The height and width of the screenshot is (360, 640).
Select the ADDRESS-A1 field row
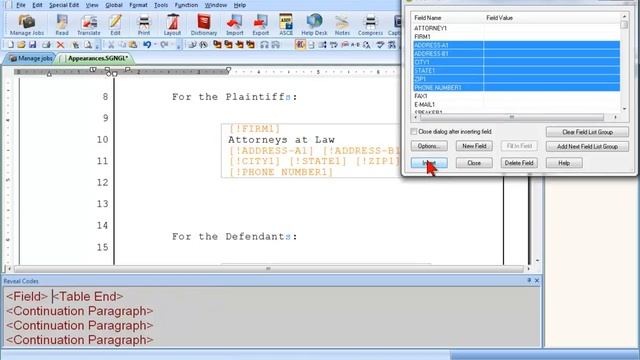pyautogui.click(x=516, y=45)
